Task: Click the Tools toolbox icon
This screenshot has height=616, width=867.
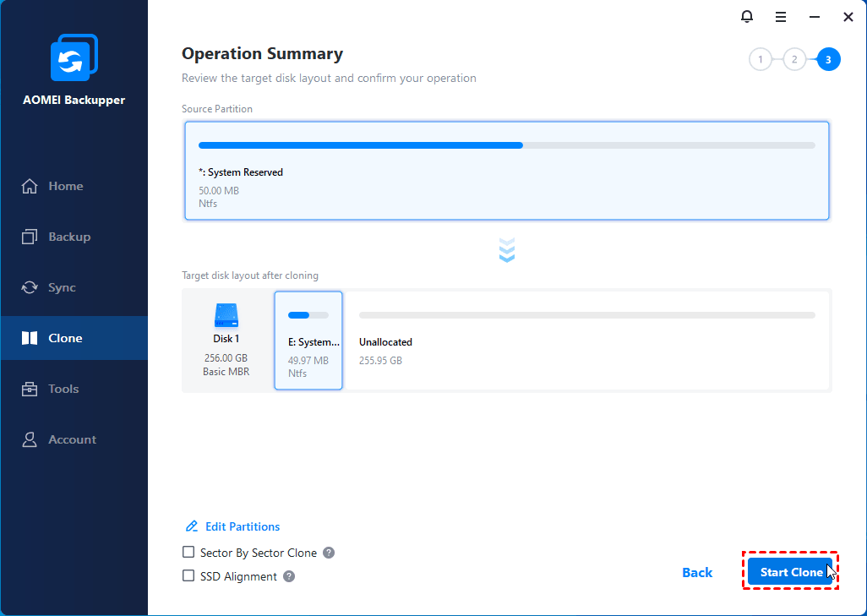Action: 30,389
